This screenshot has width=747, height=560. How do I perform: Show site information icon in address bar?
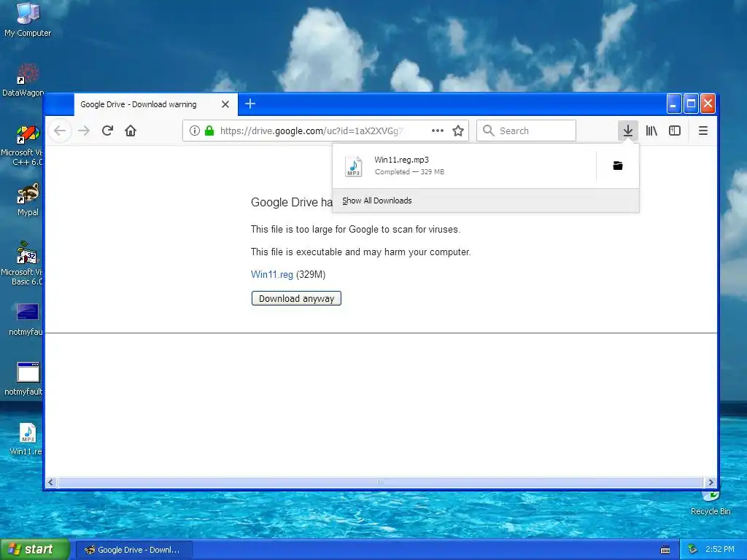coord(194,131)
